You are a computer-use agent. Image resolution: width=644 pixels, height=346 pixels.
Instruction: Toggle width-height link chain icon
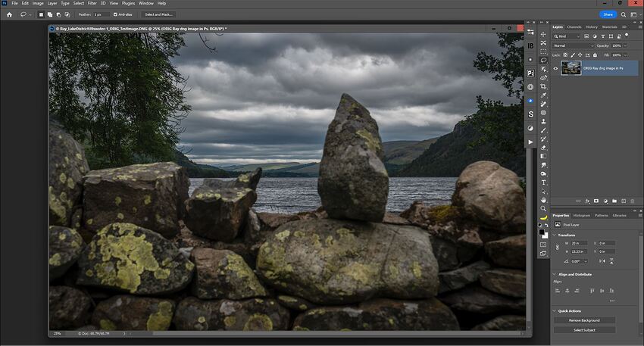pos(558,247)
